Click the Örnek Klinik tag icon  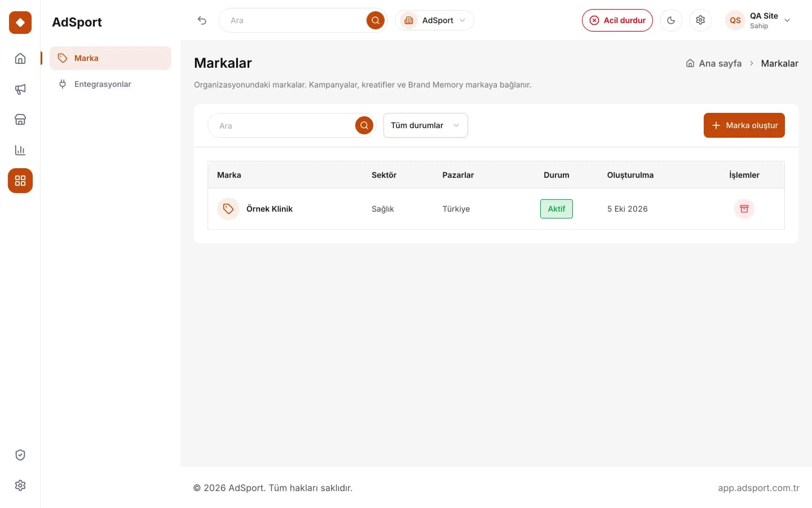228,209
